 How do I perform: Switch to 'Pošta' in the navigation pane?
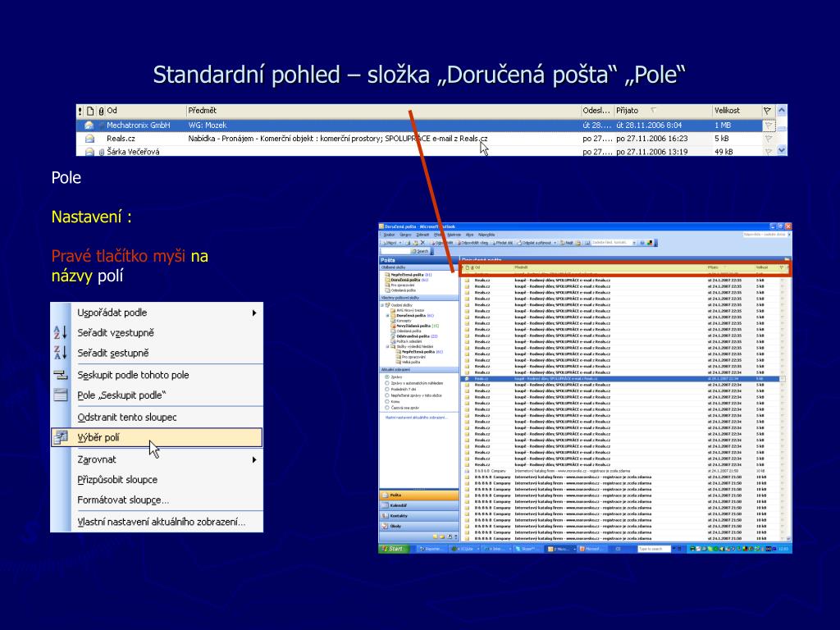419,495
